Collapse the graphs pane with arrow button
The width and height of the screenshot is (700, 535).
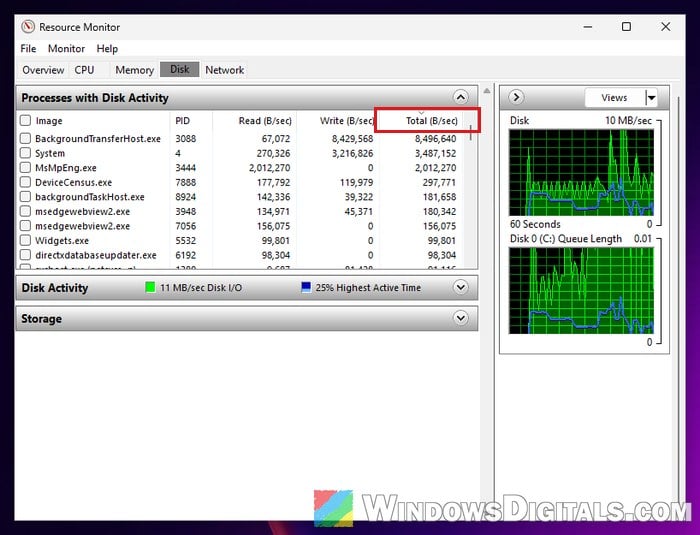pos(516,97)
